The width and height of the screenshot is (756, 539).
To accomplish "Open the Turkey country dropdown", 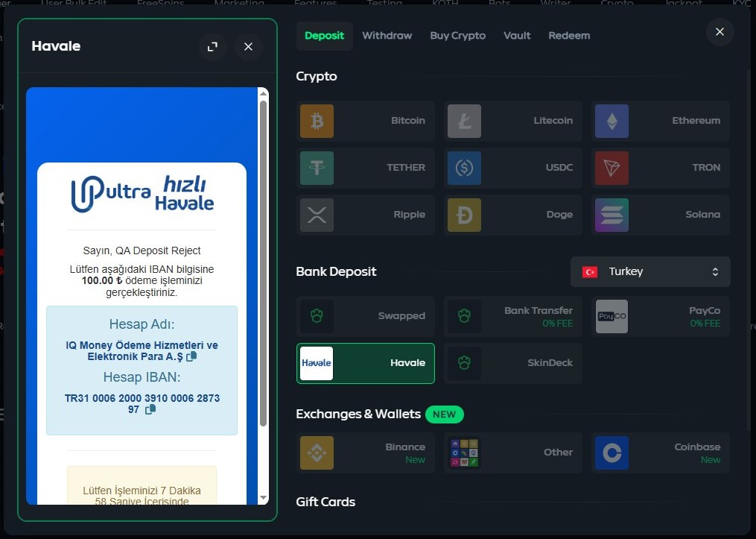I will click(650, 271).
